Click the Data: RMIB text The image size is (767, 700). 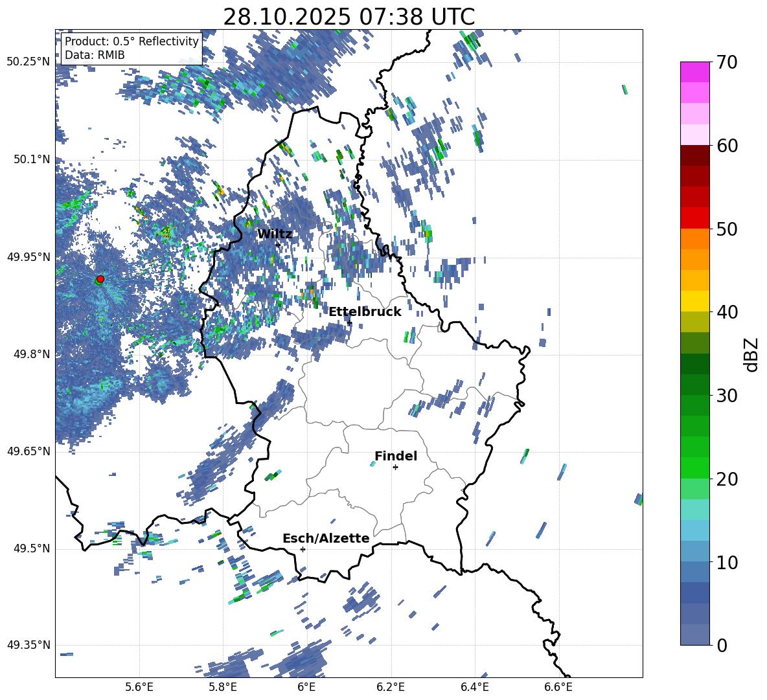pos(95,55)
